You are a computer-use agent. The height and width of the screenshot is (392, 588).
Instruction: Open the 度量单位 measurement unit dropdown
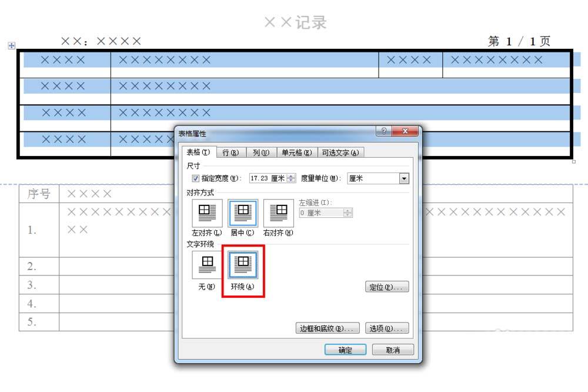[x=405, y=178]
